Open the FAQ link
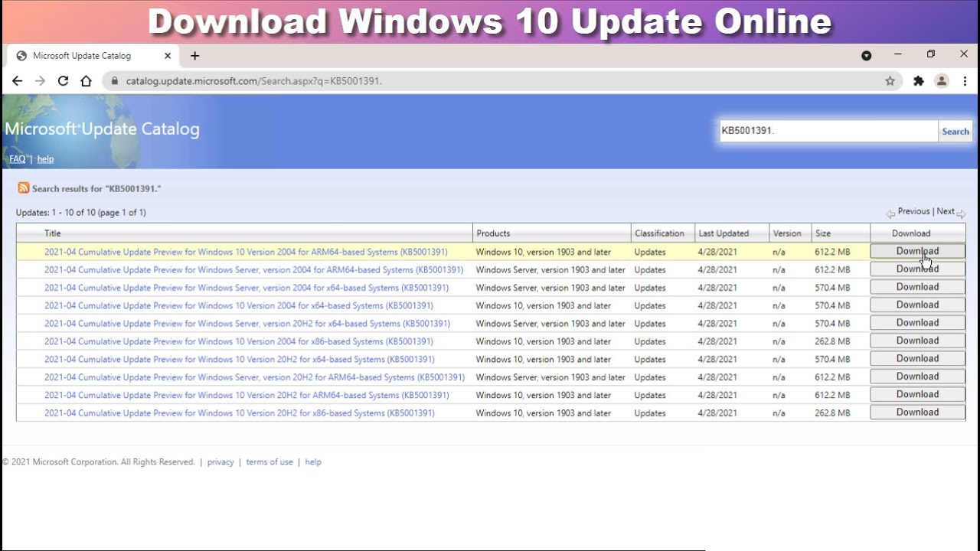 (x=17, y=159)
